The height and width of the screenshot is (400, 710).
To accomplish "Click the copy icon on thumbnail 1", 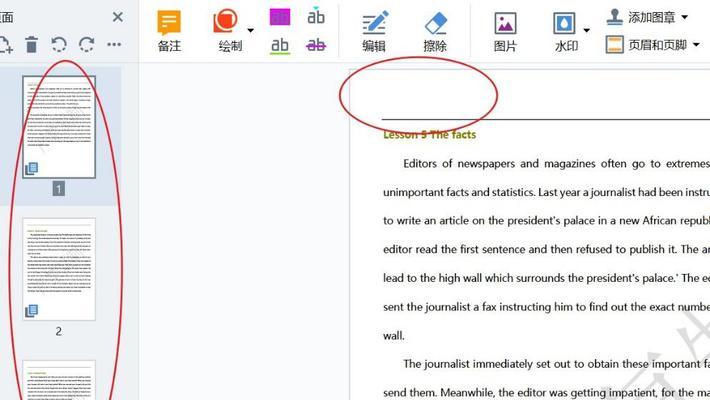I will 32,169.
